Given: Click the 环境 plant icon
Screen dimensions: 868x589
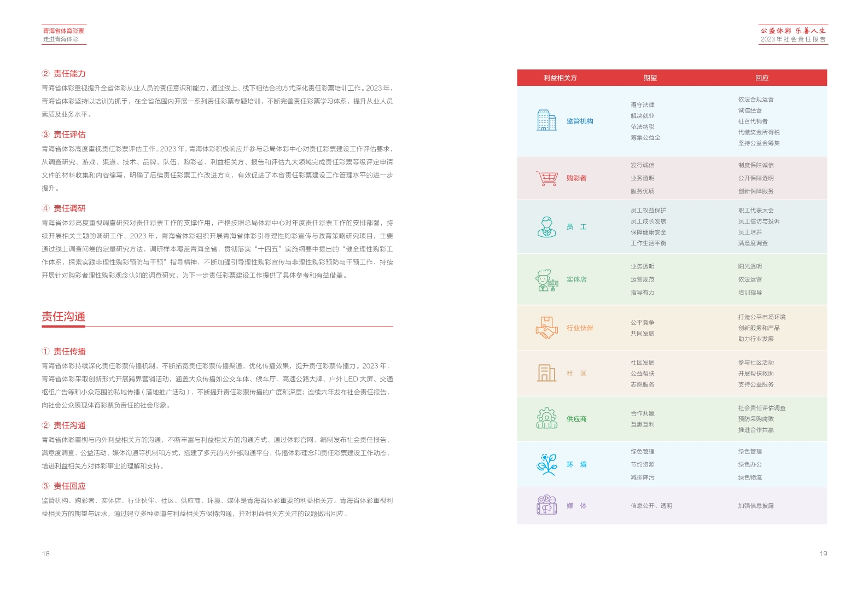Looking at the screenshot, I should (x=546, y=465).
